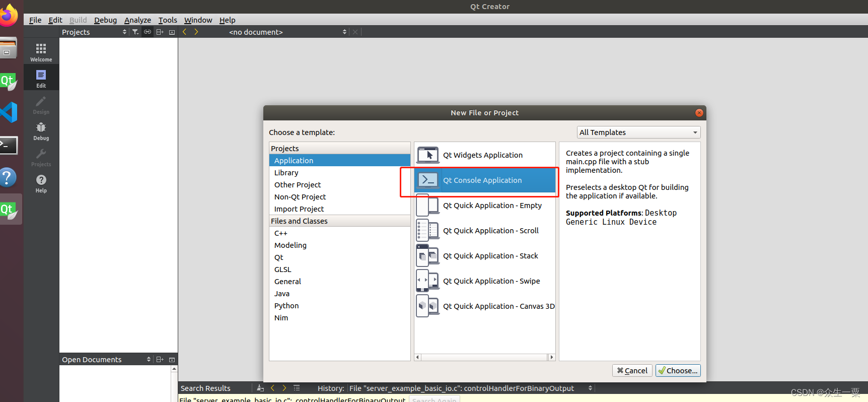Select the C++ files category

point(340,233)
